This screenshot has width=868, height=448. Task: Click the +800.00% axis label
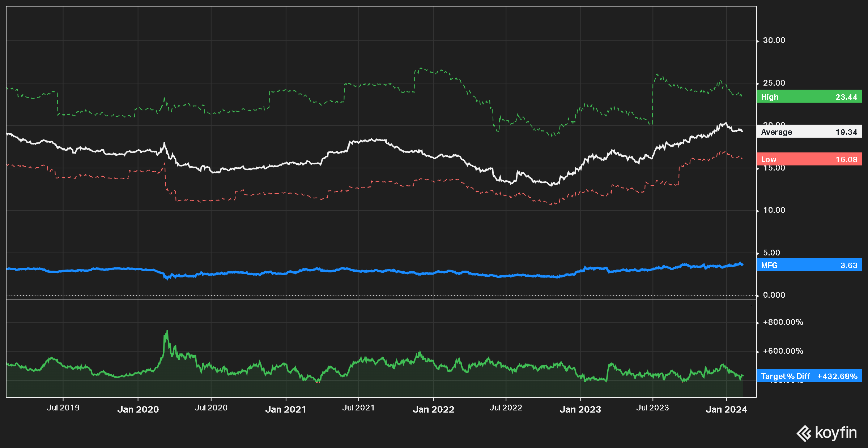pos(783,322)
